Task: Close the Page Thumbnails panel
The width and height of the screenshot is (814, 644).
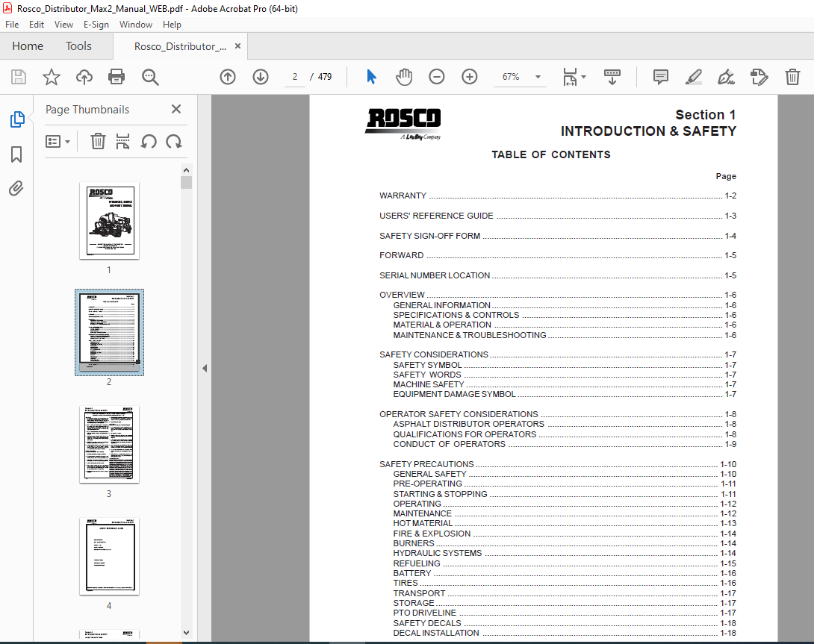Action: point(176,109)
